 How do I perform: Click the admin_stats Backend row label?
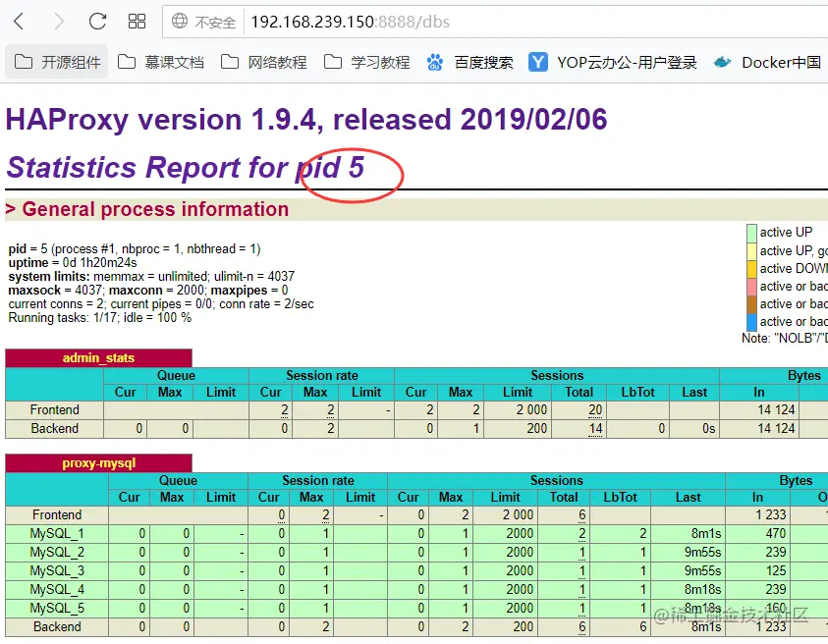pyautogui.click(x=54, y=429)
